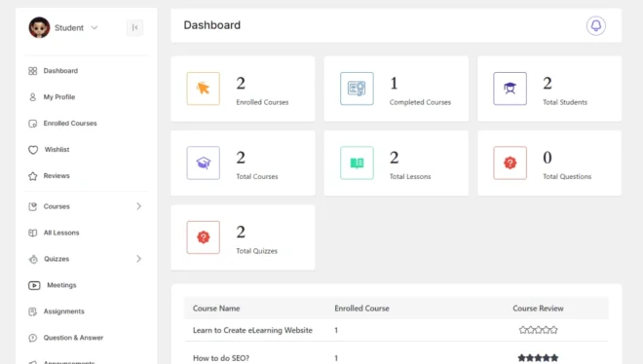Open the Dashboard menu item
Viewport: 643px width, 364px height.
tap(60, 71)
